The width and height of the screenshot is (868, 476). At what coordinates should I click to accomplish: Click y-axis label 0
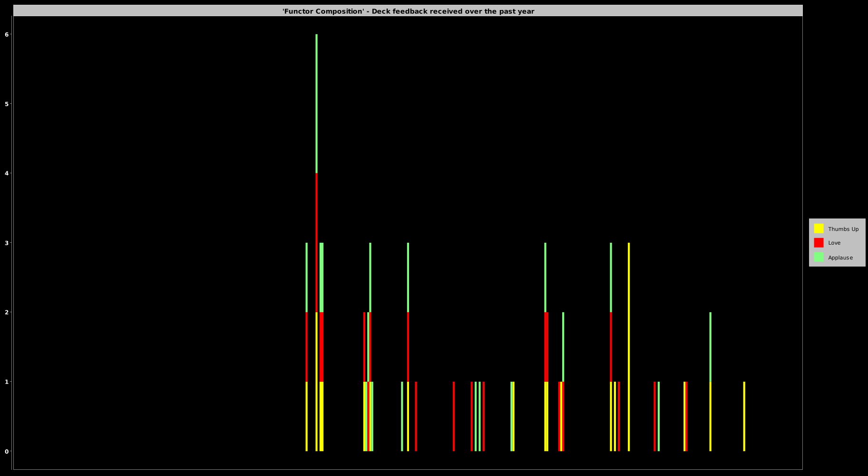point(7,451)
